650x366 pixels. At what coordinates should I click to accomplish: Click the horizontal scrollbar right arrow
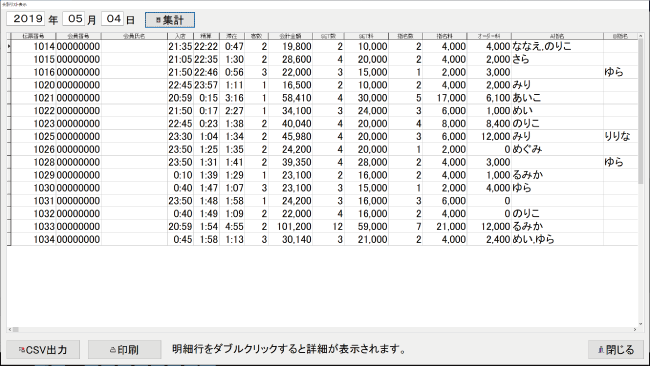point(635,330)
